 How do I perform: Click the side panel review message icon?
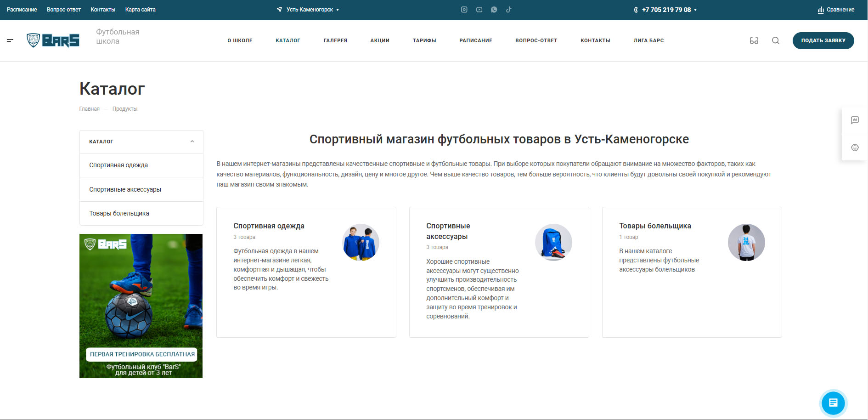click(x=854, y=120)
